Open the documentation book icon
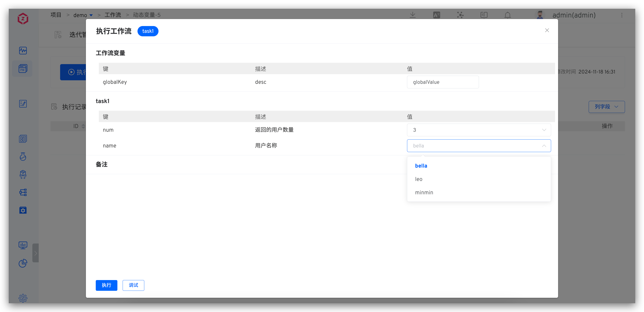The height and width of the screenshot is (312, 644). (484, 15)
